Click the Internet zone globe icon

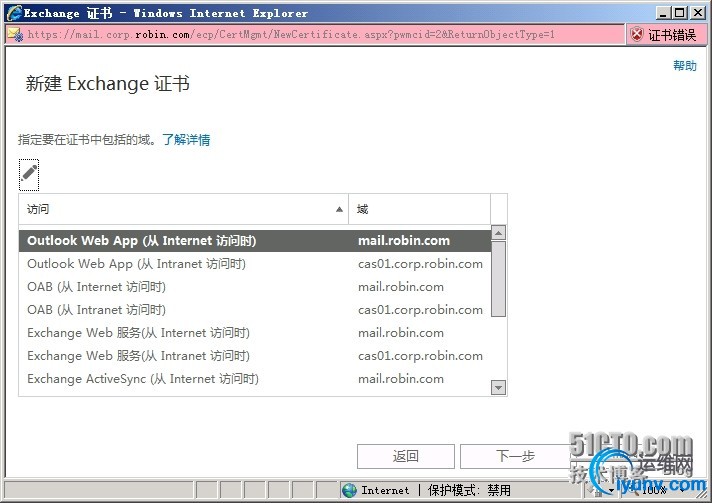[x=349, y=490]
